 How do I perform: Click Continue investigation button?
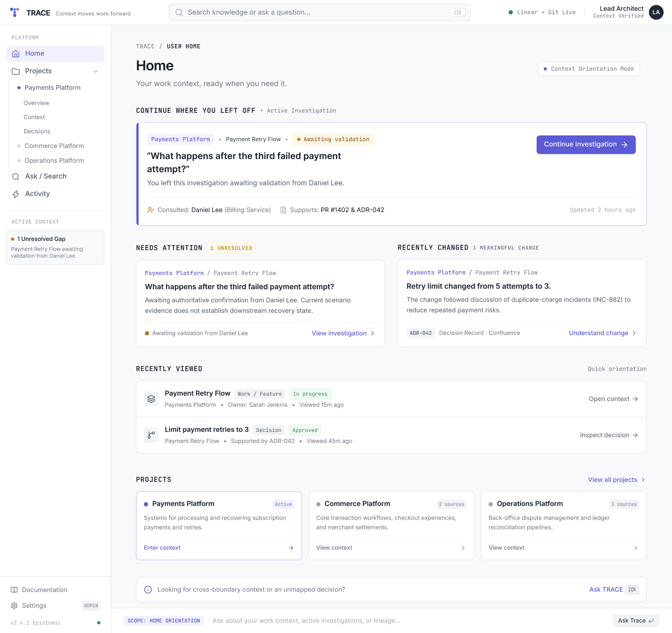tap(586, 145)
